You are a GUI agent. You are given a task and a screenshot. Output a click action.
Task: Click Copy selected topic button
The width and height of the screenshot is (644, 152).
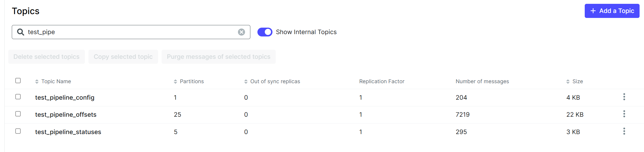tap(123, 57)
